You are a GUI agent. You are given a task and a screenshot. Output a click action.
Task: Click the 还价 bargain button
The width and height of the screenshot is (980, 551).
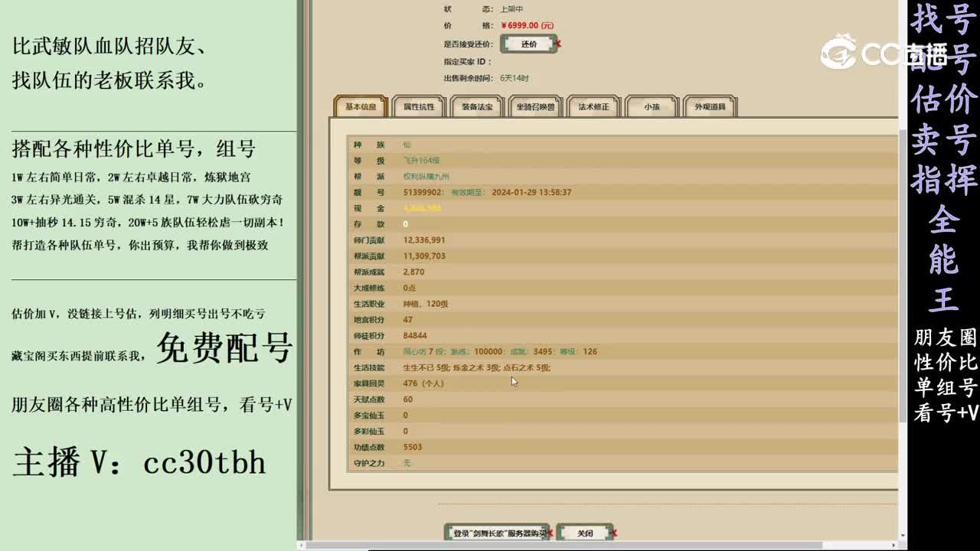[529, 44]
